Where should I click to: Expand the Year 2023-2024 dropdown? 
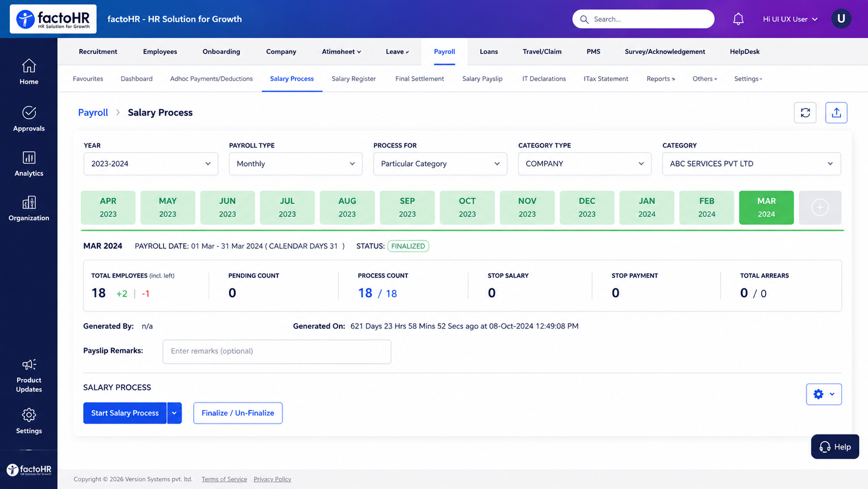coord(151,164)
